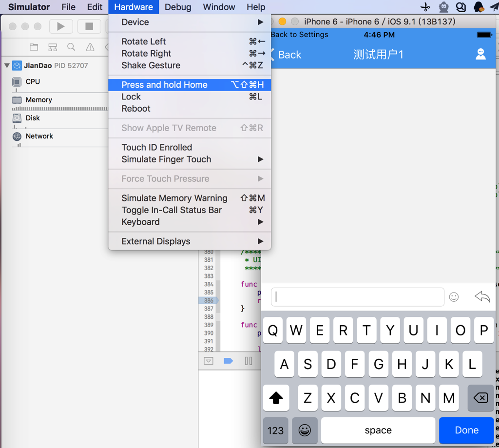Image resolution: width=499 pixels, height=448 pixels.
Task: Tap the space bar key
Action: click(x=378, y=430)
